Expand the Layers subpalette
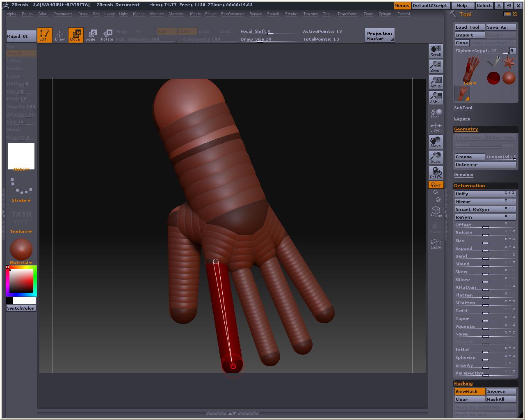The image size is (525, 420). click(462, 119)
